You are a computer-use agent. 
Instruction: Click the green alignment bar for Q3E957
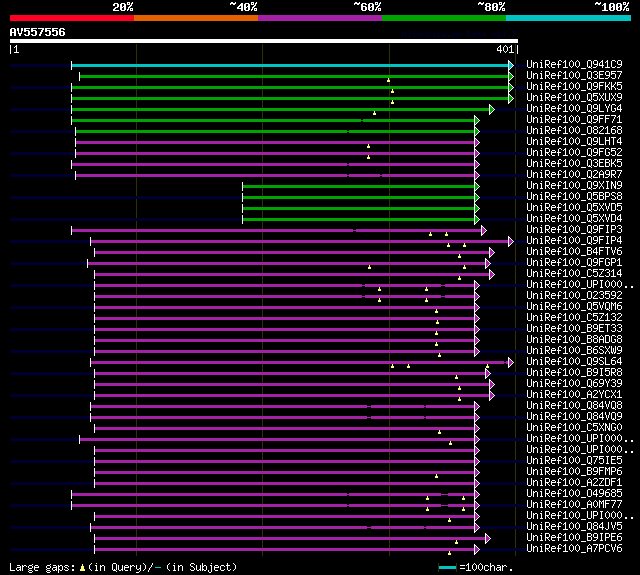[x=294, y=76]
